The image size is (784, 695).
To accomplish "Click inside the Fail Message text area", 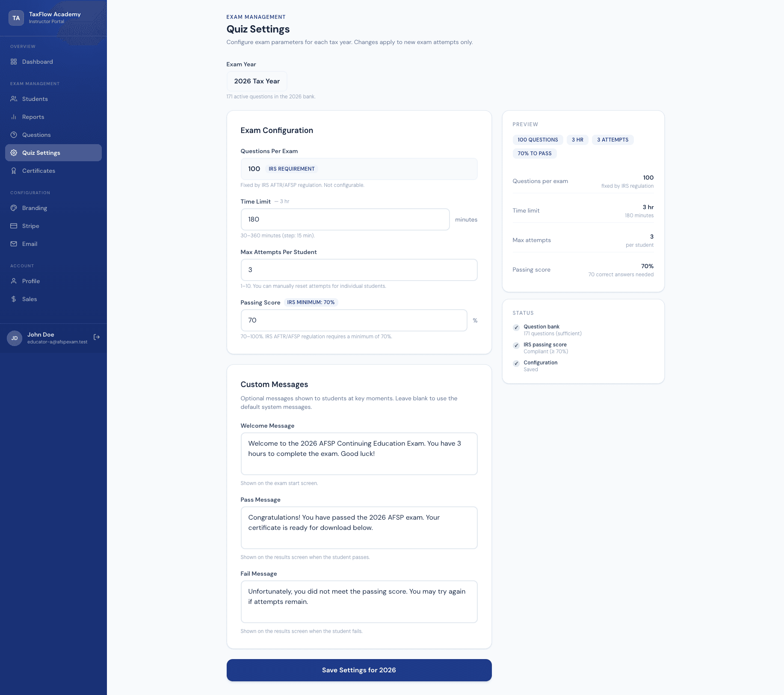I will pos(358,601).
